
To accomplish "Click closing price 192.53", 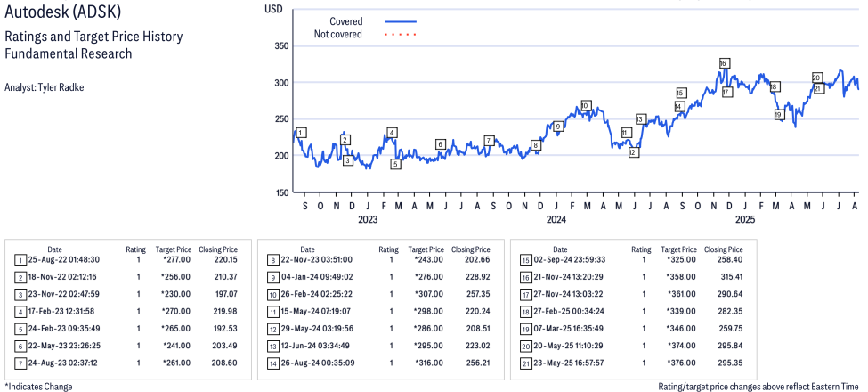I will [x=226, y=329].
